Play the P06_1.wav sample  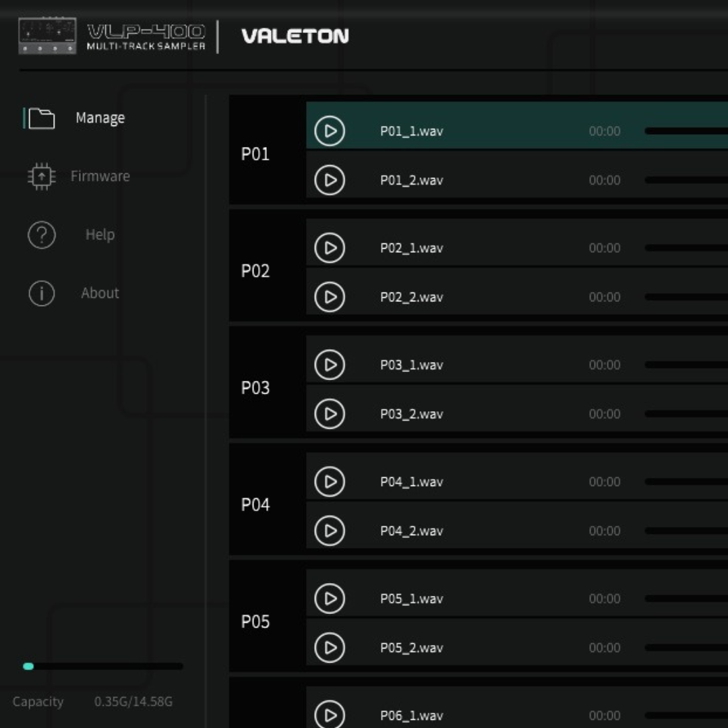coord(330,715)
